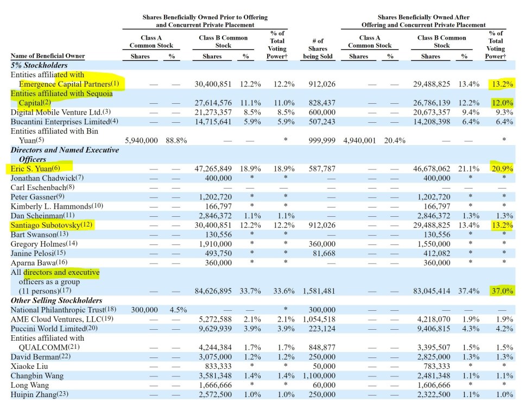Image resolution: width=532 pixels, height=408 pixels.
Task: Click 'Huipin Zhang(23)' name
Action: coord(39,395)
